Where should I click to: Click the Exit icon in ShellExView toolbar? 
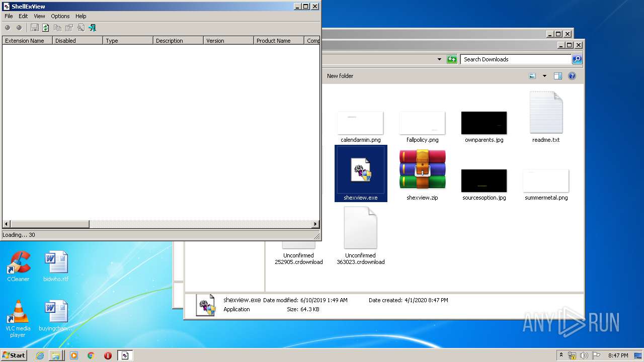[x=92, y=28]
